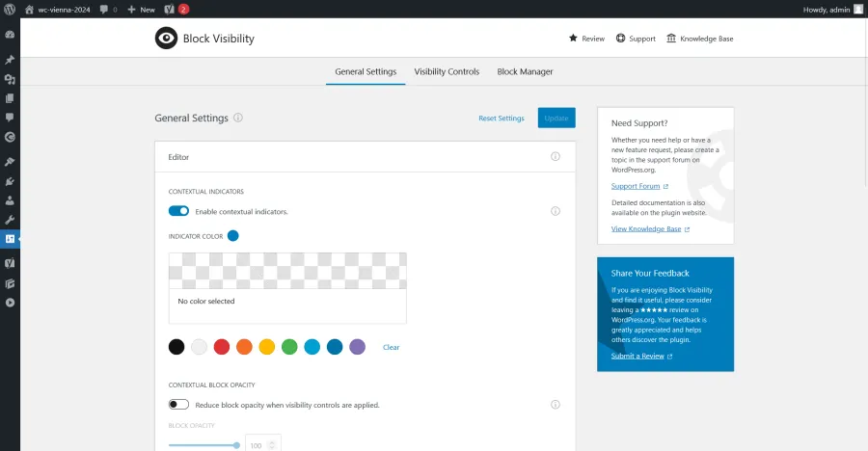Screen dimensions: 868x451
Task: Pick the light blue color swatch
Action: (x=312, y=347)
